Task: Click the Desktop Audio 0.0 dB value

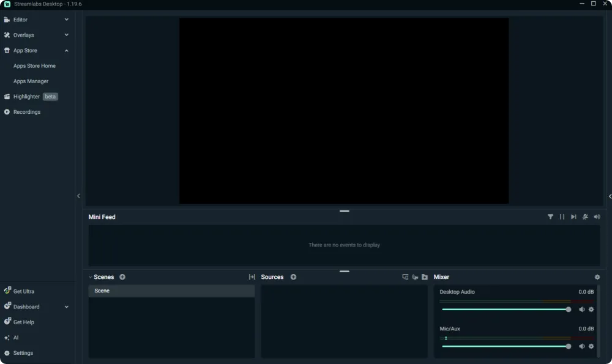Action: click(x=586, y=292)
